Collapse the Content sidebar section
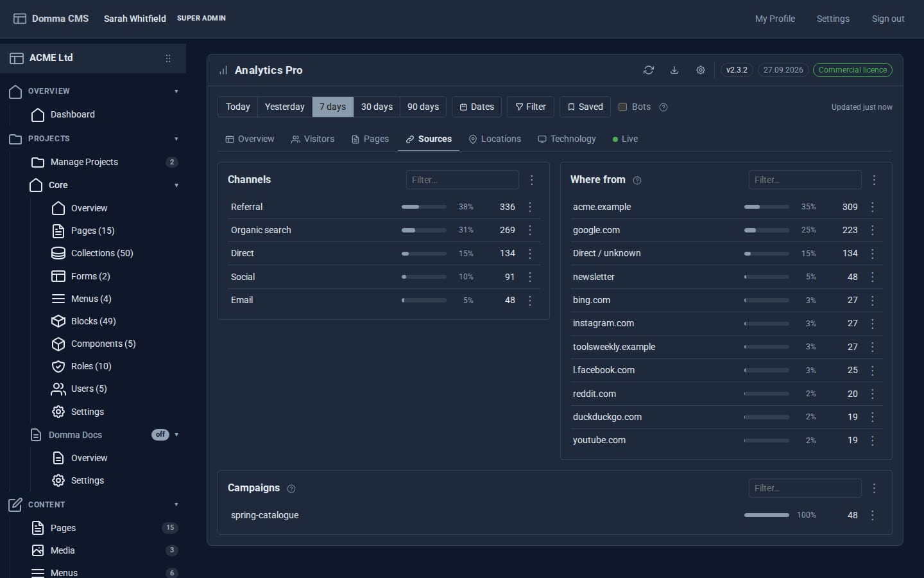The width and height of the screenshot is (924, 578). [176, 505]
